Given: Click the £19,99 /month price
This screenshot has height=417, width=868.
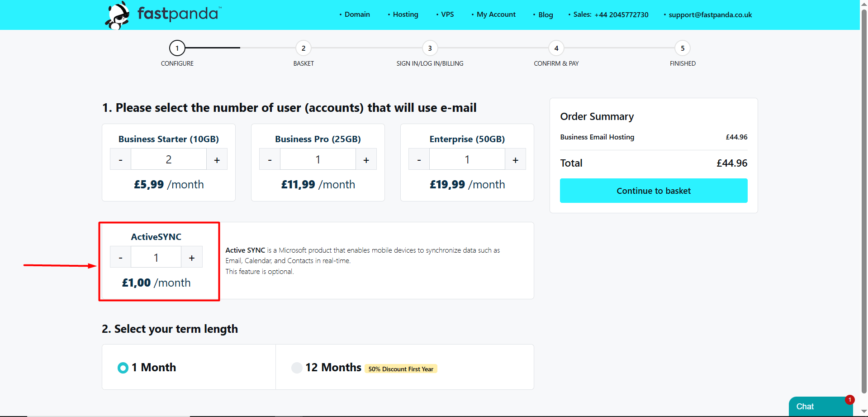Looking at the screenshot, I should click(x=467, y=184).
